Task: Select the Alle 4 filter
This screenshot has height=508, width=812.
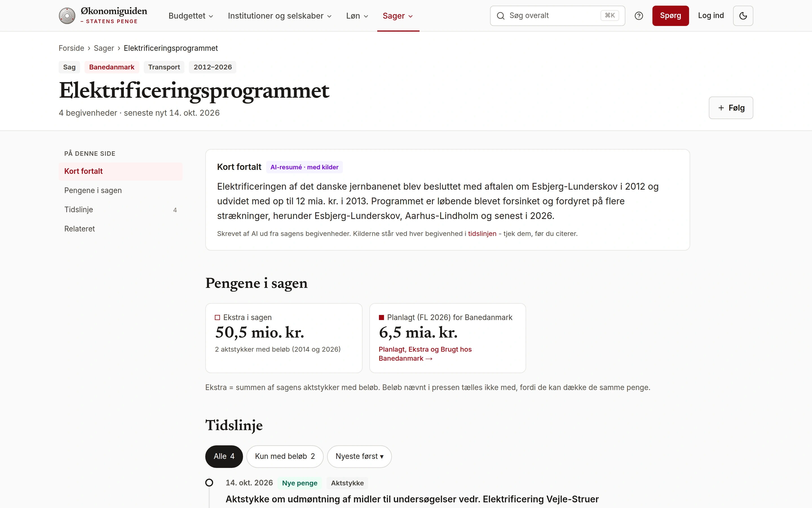Action: [224, 456]
